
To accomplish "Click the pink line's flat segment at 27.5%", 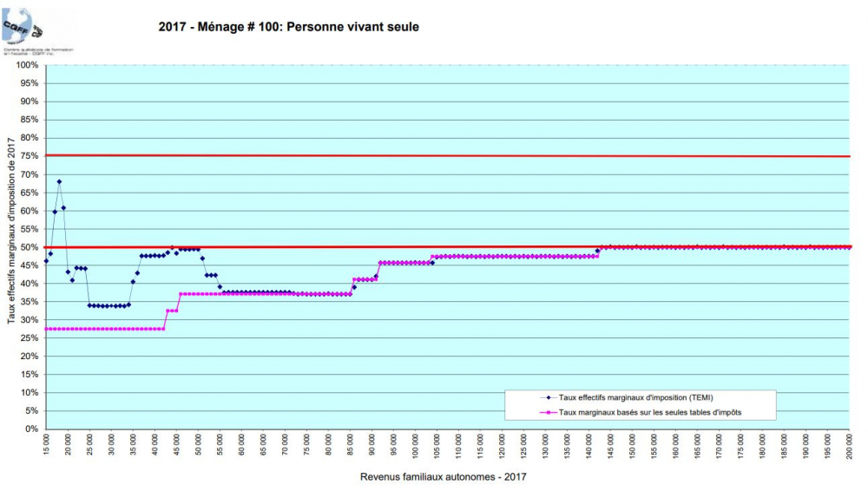I will tap(104, 329).
